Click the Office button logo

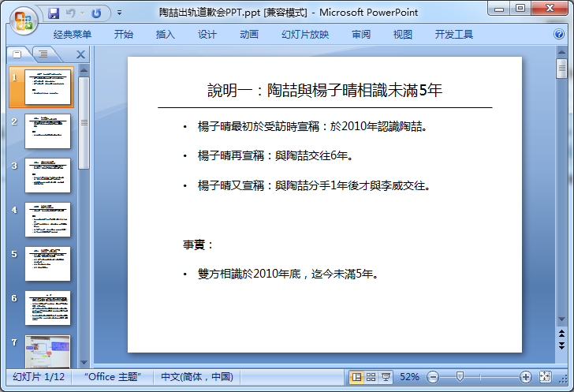(x=23, y=20)
